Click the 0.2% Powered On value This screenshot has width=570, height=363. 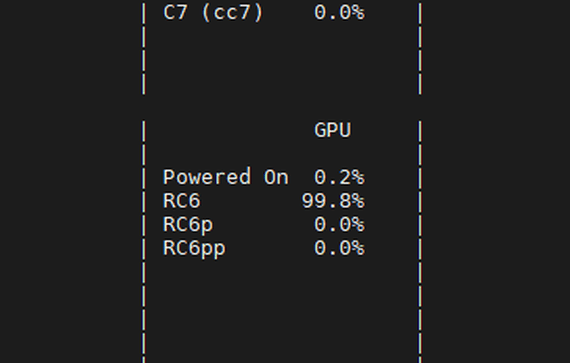pos(339,177)
